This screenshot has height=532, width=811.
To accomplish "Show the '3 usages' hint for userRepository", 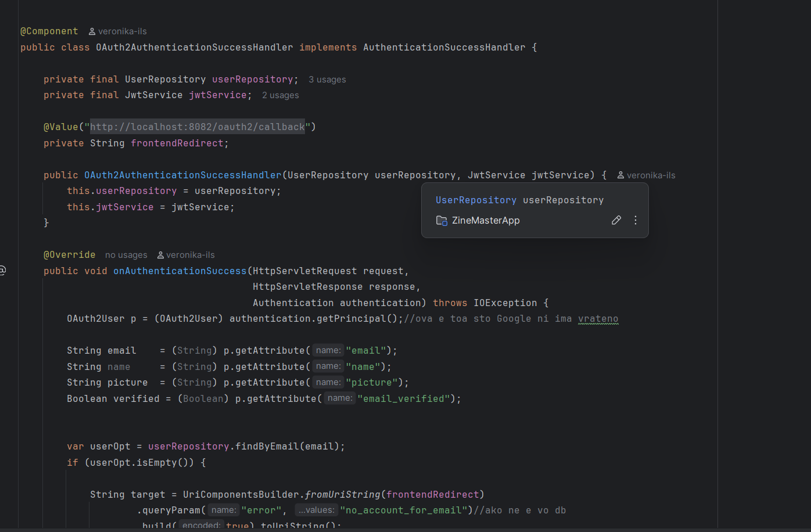I will point(327,80).
